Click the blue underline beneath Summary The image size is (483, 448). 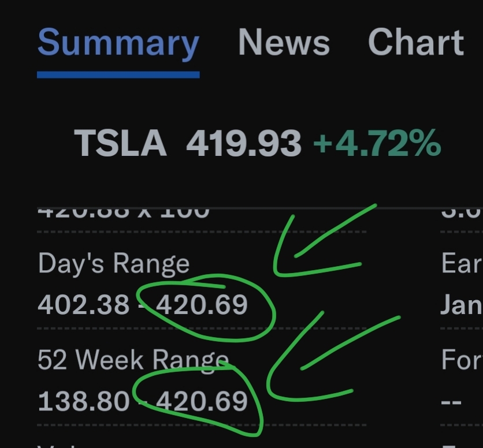coord(118,74)
